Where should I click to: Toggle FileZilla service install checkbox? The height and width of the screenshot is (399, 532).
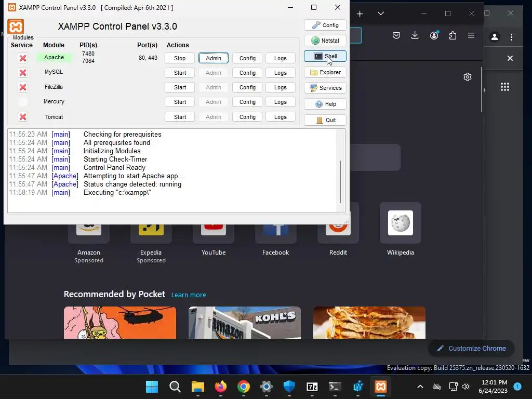coord(23,87)
